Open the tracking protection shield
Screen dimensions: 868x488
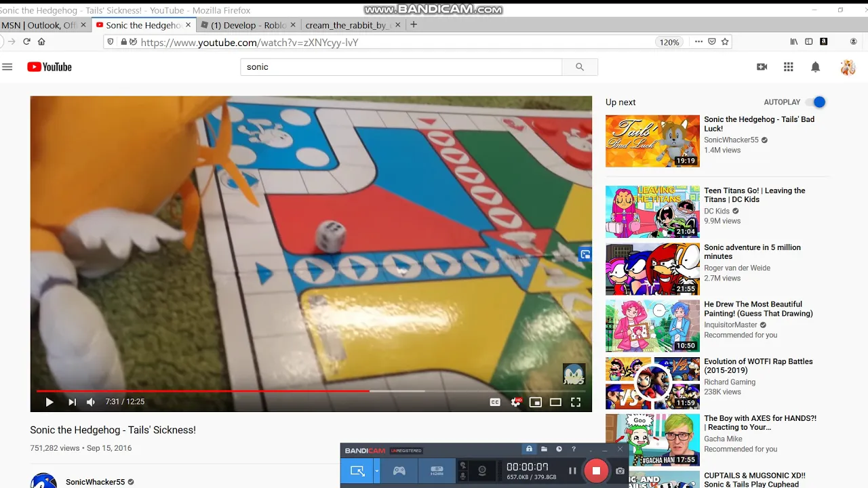point(111,42)
